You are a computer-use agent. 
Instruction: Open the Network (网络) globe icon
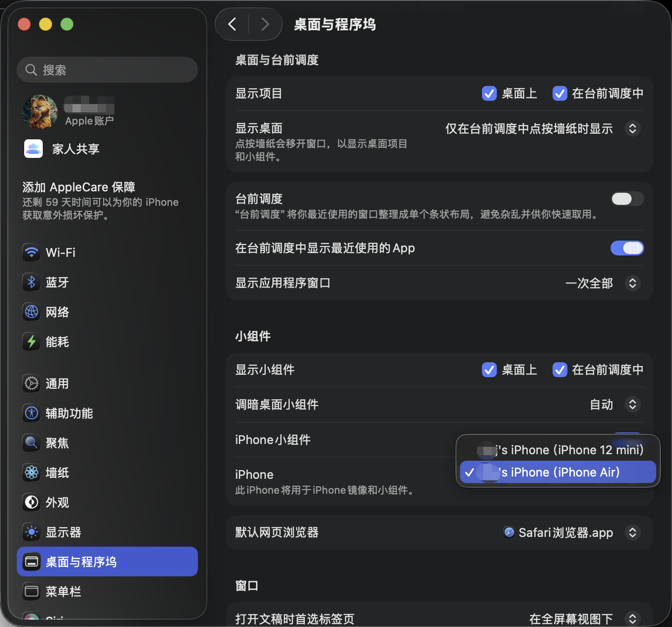[x=32, y=312]
